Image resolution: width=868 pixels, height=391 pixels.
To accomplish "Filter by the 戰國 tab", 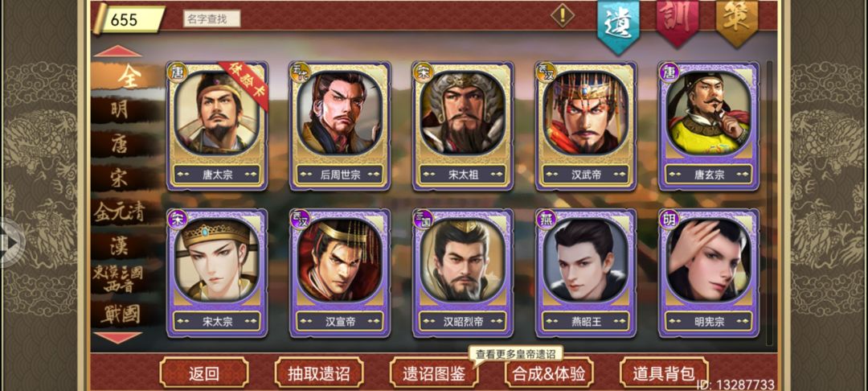I will [x=120, y=314].
